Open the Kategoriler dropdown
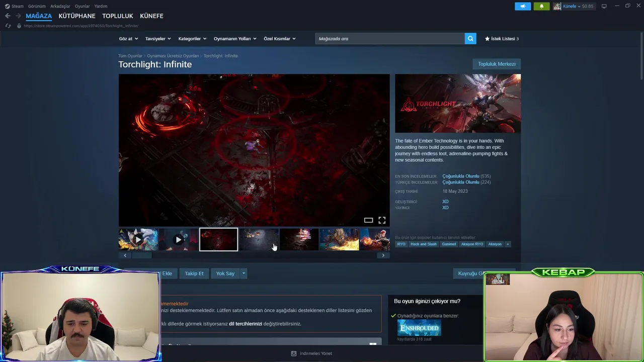The width and height of the screenshot is (644, 362). tap(192, 39)
